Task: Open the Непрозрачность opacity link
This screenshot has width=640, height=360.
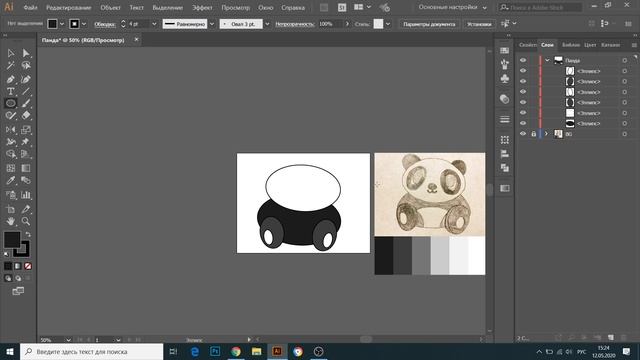Action: [295, 24]
